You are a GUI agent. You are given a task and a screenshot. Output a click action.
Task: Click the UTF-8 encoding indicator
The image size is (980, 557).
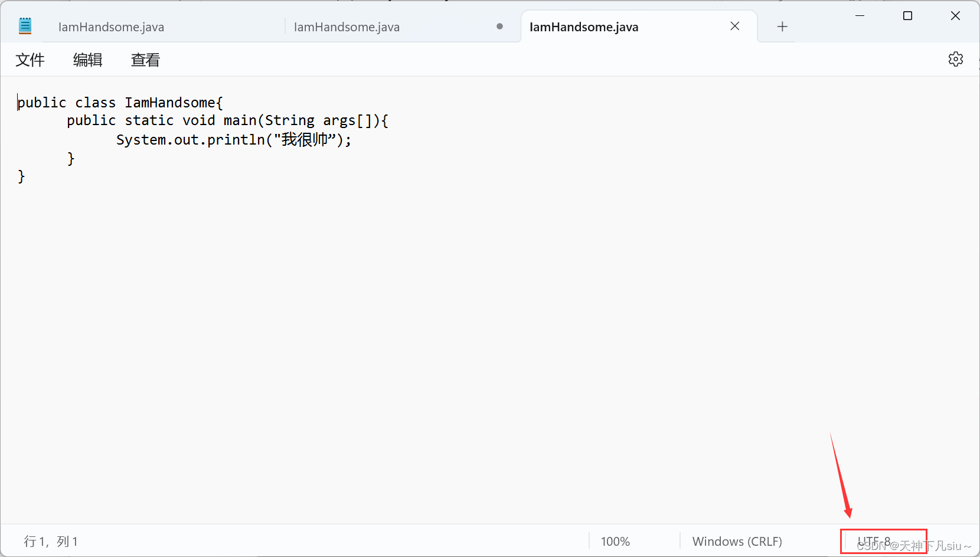coord(874,541)
